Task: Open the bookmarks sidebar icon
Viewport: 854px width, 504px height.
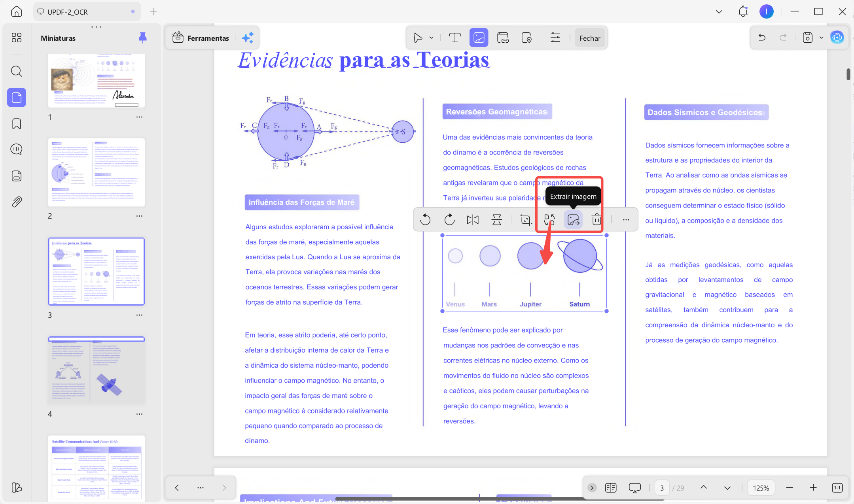Action: (17, 124)
